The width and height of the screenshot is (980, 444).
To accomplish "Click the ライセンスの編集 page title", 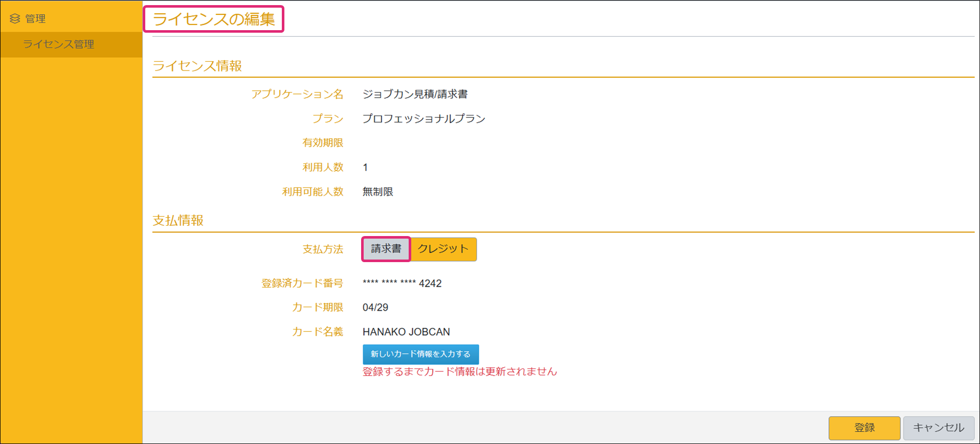I will tap(214, 19).
